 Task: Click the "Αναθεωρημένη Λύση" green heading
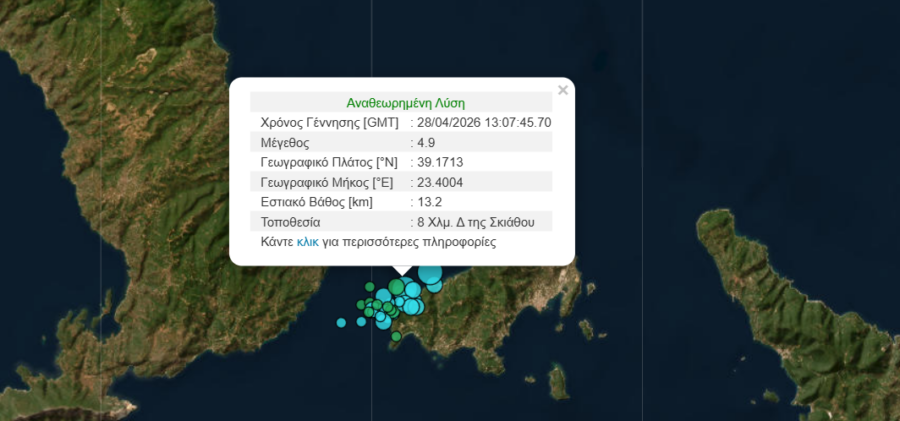(x=405, y=102)
